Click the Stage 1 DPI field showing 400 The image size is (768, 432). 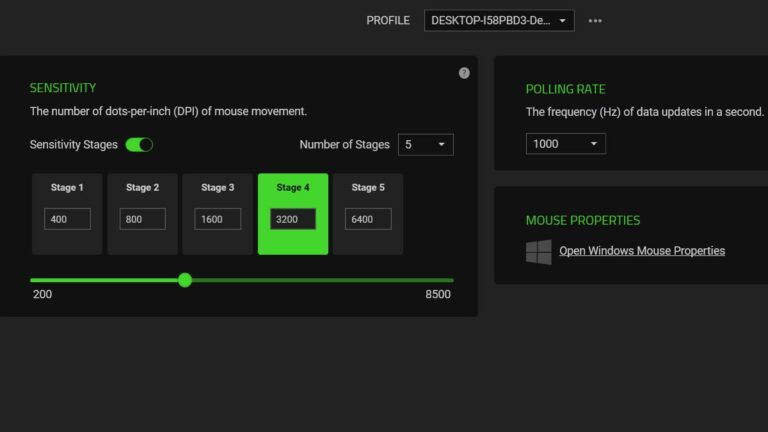click(x=67, y=219)
